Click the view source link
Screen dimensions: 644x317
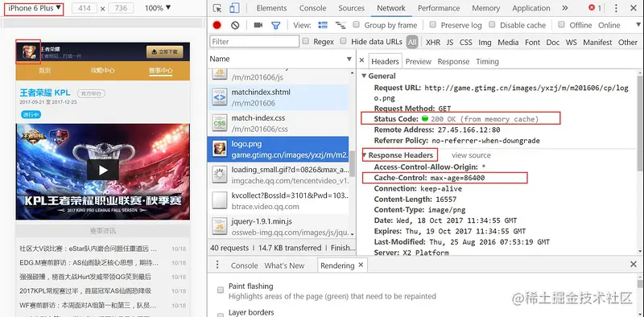point(471,155)
